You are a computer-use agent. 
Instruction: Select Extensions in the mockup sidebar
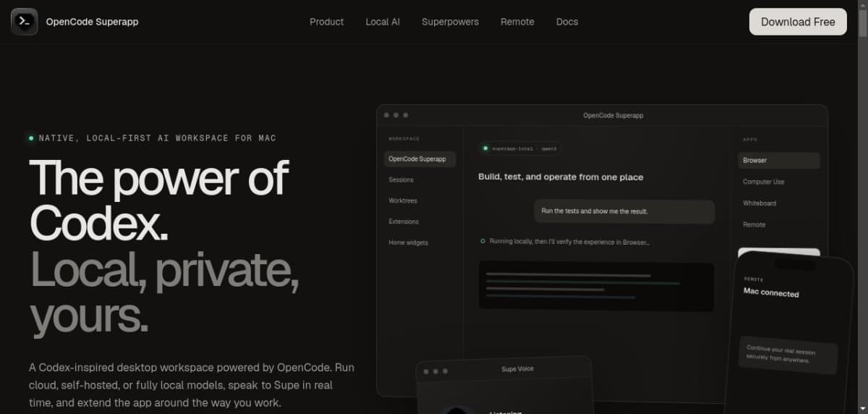coord(404,221)
